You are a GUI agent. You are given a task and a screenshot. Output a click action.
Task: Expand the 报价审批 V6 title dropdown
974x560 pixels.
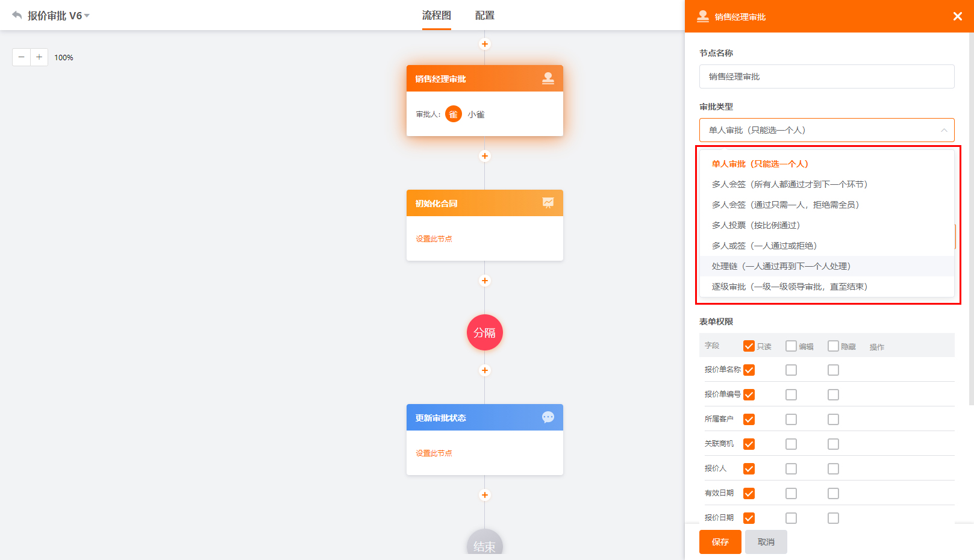[87, 16]
